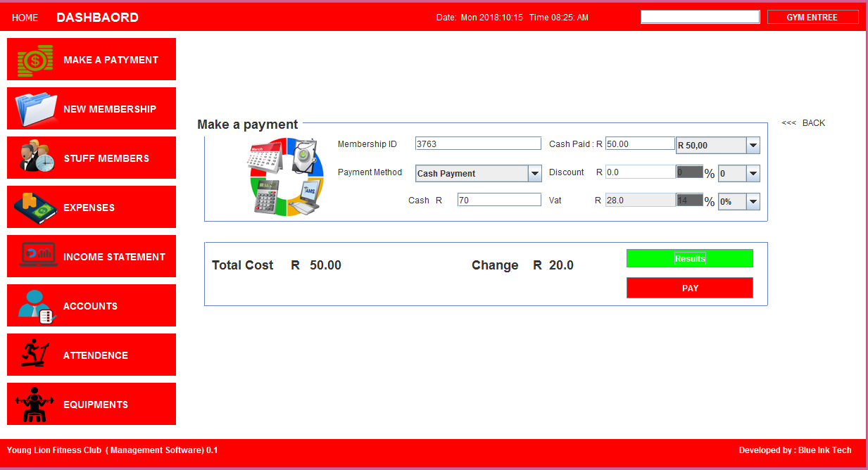Click the Vat amount field
868x470 pixels.
(640, 200)
